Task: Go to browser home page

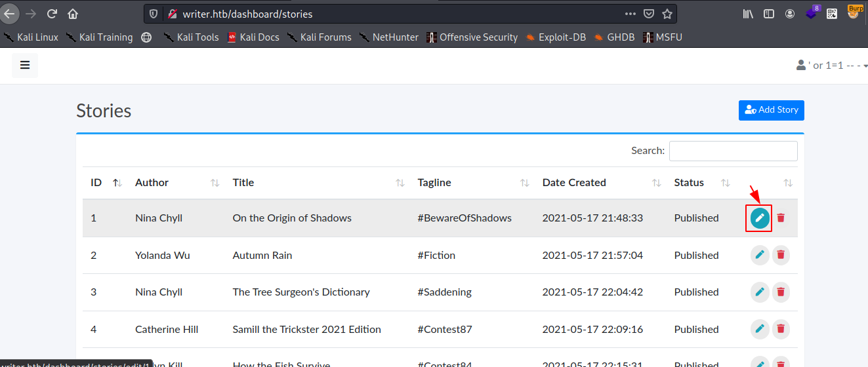Action: 73,14
